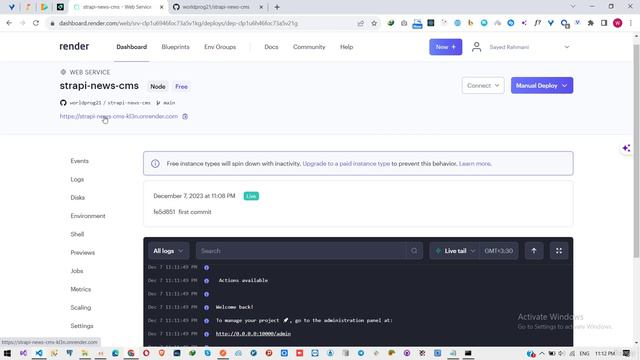Click the fullscreen logs icon
This screenshot has height=360, width=640.
click(x=559, y=251)
